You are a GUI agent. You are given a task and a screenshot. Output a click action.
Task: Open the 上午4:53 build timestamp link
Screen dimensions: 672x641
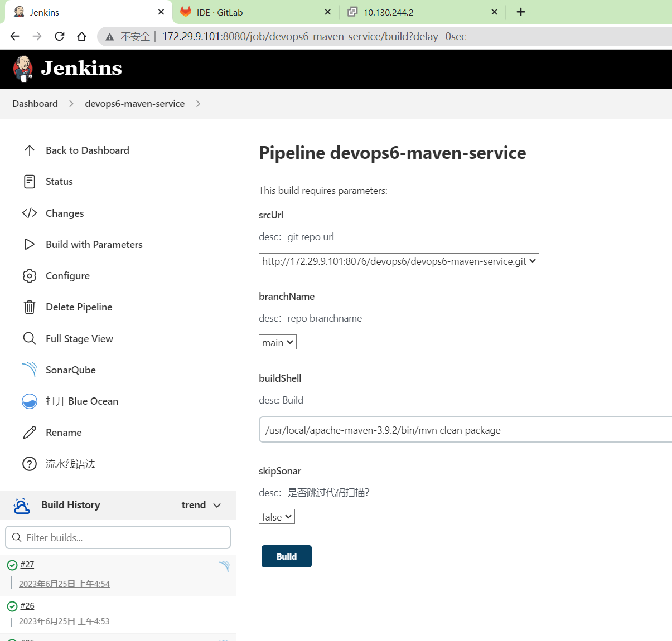64,621
